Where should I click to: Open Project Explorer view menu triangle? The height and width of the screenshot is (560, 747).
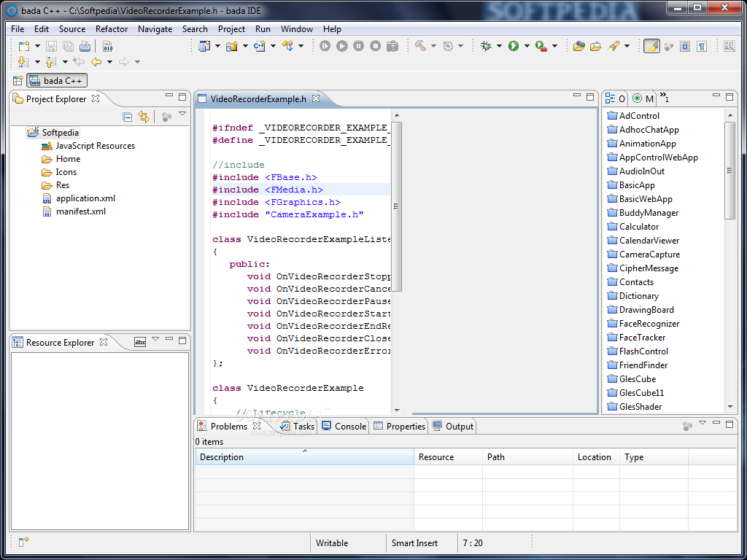[x=182, y=114]
